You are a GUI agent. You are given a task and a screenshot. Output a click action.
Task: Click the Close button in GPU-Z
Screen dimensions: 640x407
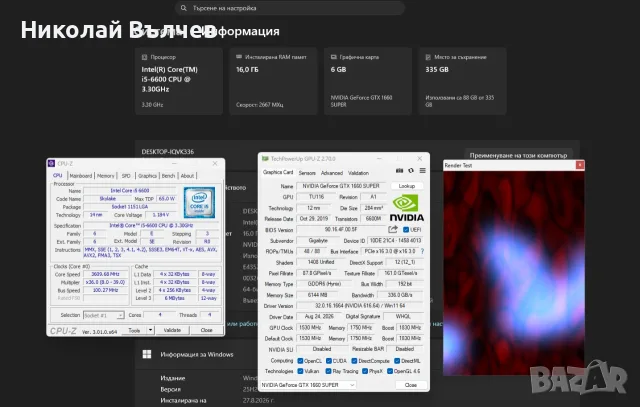click(411, 385)
